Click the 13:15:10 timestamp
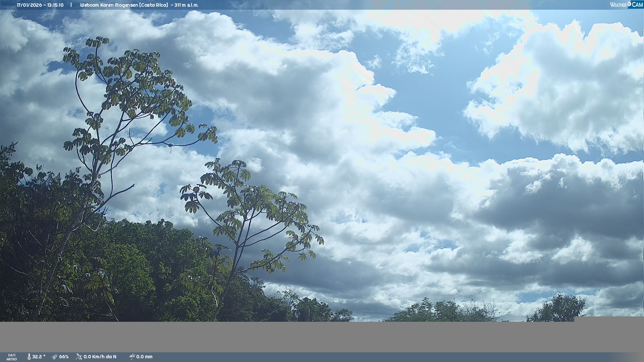Screen dimensions: 644x362 click(x=55, y=5)
